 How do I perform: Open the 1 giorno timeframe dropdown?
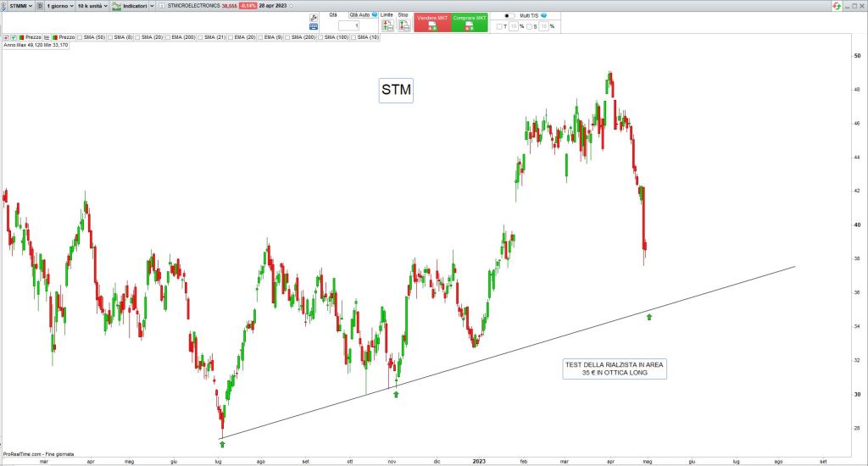pos(60,6)
